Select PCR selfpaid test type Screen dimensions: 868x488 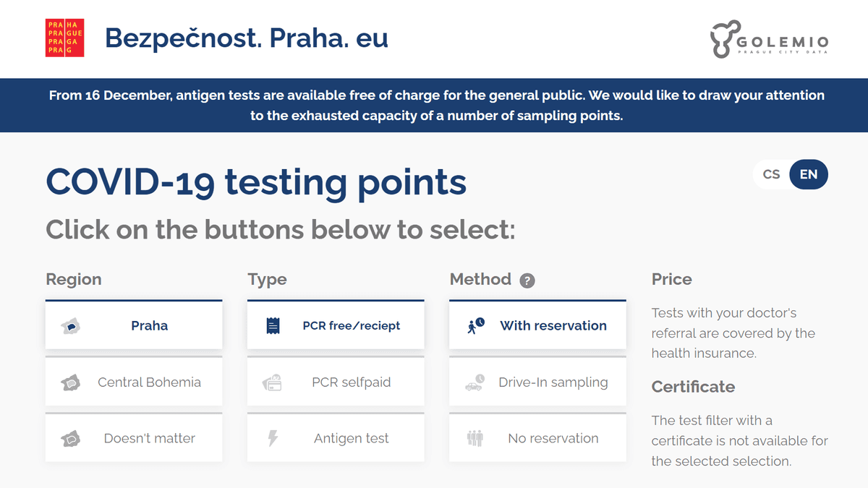351,382
